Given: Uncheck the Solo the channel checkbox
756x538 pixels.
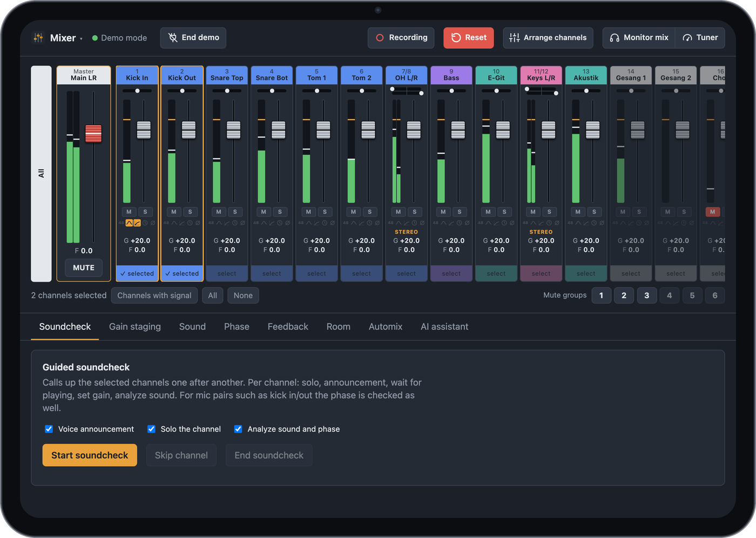Looking at the screenshot, I should [151, 429].
